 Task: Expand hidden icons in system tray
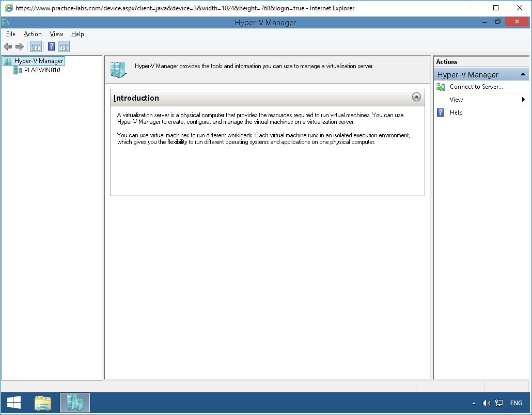[473, 403]
